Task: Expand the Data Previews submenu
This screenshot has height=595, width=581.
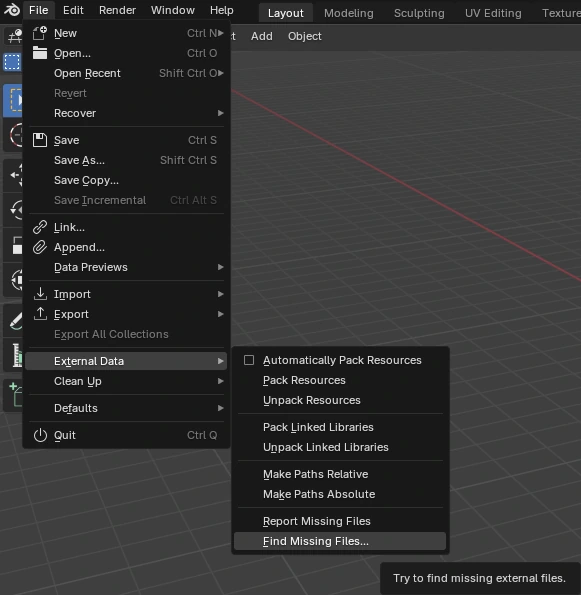Action: pyautogui.click(x=220, y=267)
